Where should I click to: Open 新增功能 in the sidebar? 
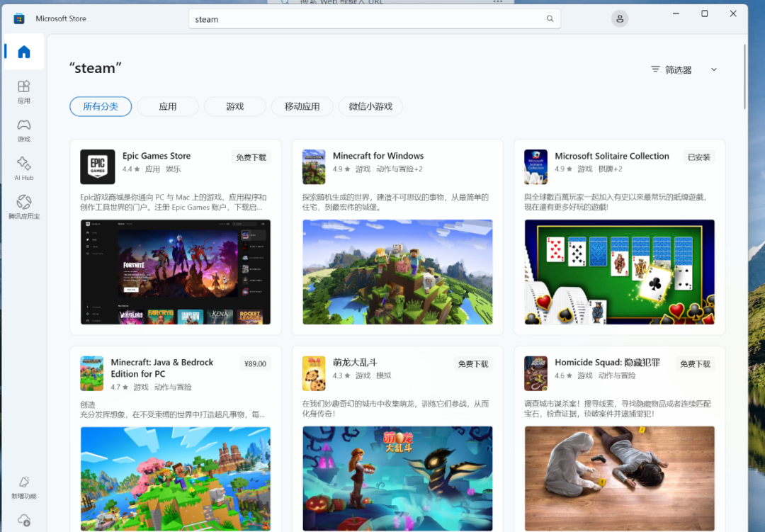[24, 487]
